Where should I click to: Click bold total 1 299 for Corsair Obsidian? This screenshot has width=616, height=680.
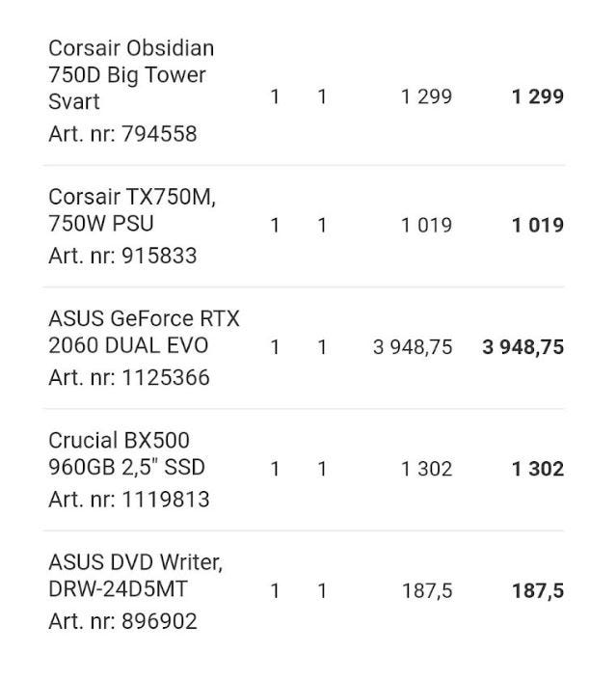[538, 96]
